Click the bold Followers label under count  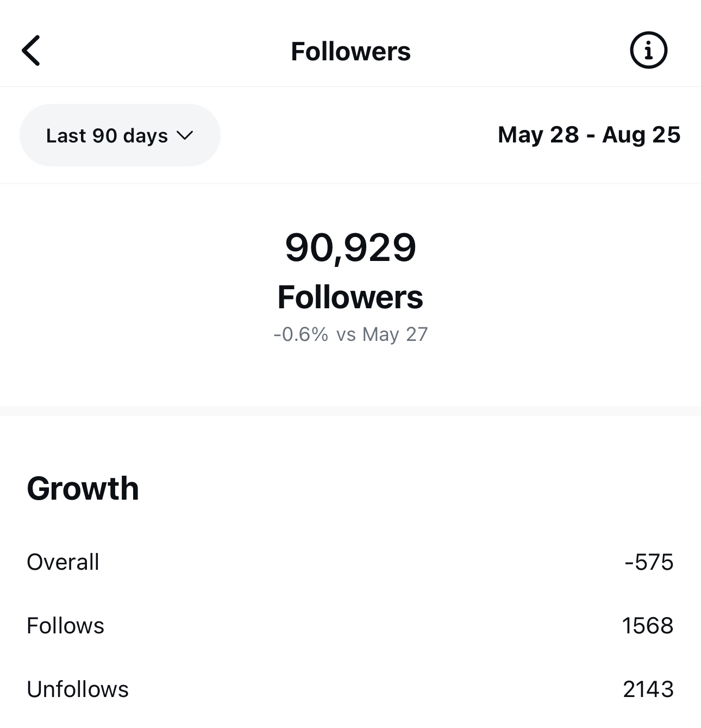point(351,297)
